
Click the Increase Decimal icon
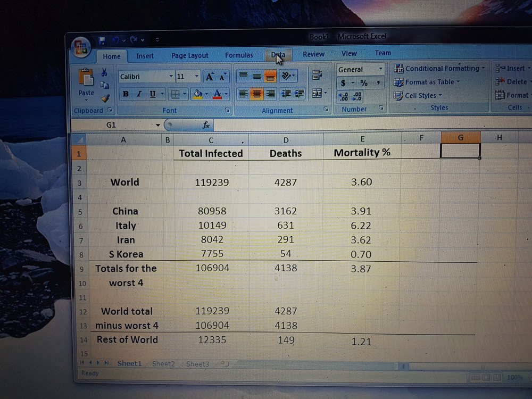pos(344,96)
